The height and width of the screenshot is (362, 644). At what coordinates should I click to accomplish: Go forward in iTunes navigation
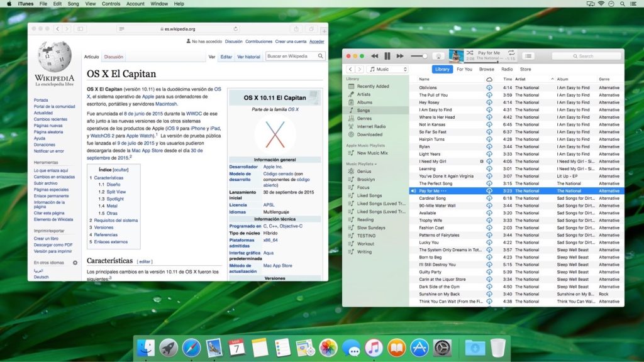(x=359, y=69)
